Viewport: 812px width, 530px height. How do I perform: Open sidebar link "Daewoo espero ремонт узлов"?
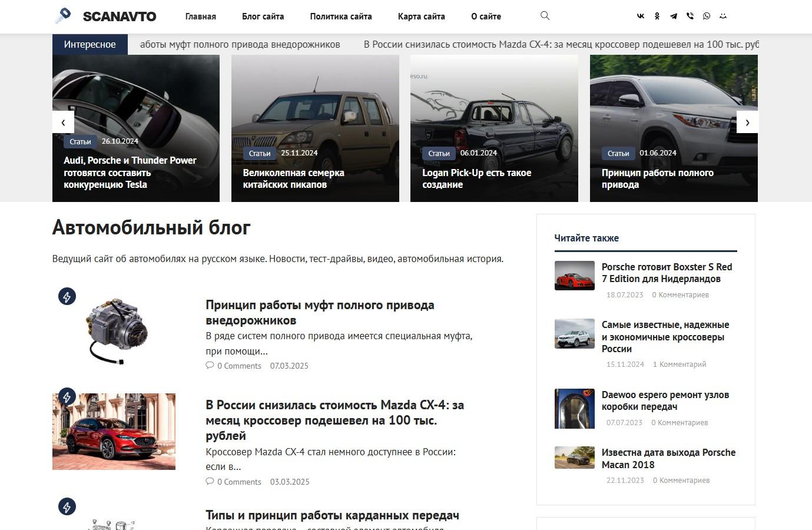(665, 400)
